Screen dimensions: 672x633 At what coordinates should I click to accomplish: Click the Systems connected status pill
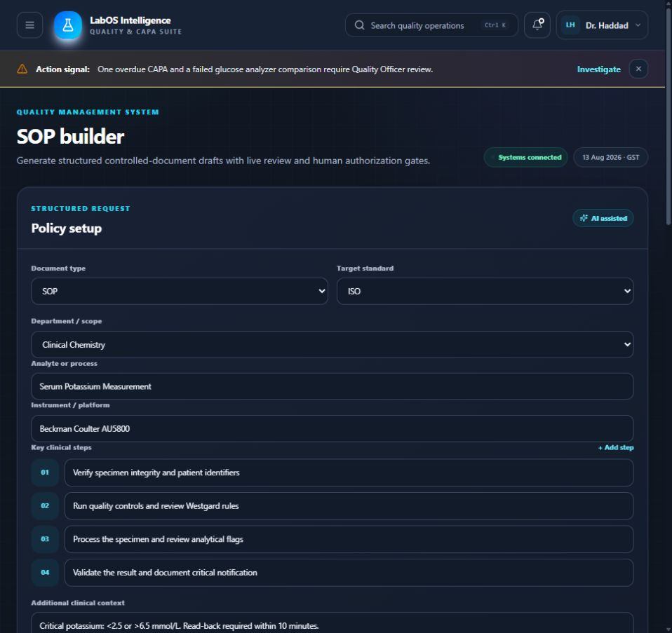(x=525, y=157)
